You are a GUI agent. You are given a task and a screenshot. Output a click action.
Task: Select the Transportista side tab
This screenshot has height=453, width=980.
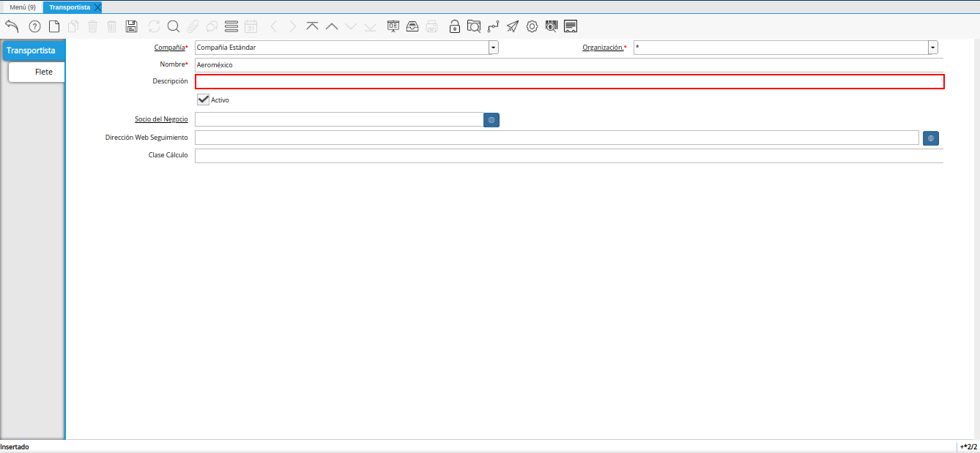[33, 50]
